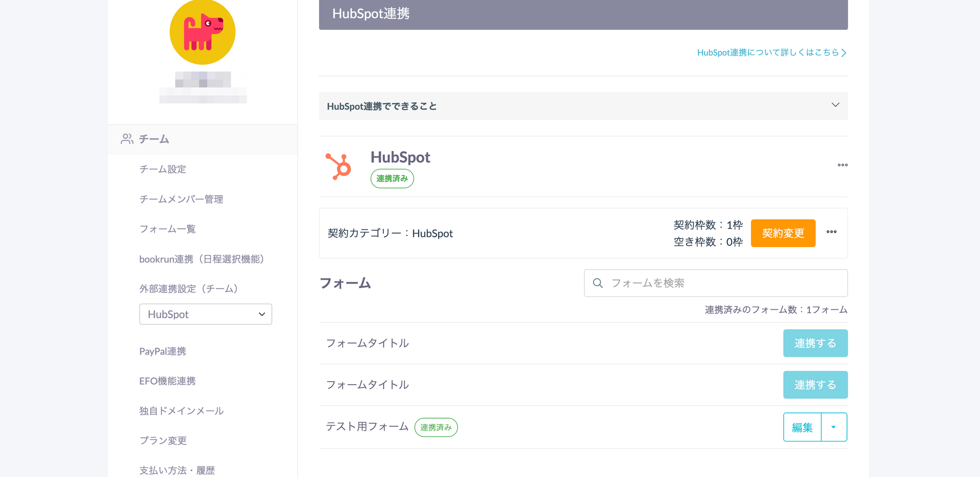Go to チームメンバー管理
The height and width of the screenshot is (477, 980).
click(181, 199)
